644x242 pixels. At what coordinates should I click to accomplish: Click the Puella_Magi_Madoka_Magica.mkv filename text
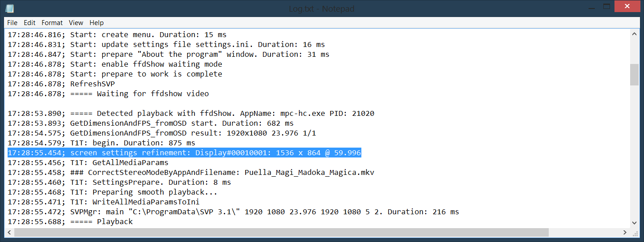(309, 173)
